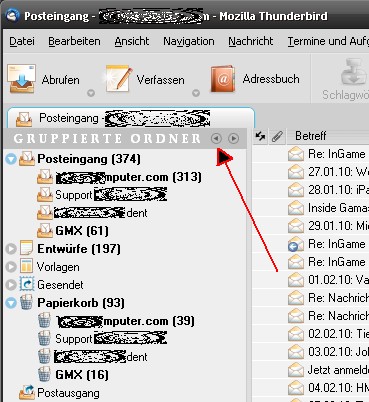Open the Termine und Aufgaben menu
369x402 pixels.
click(x=328, y=41)
